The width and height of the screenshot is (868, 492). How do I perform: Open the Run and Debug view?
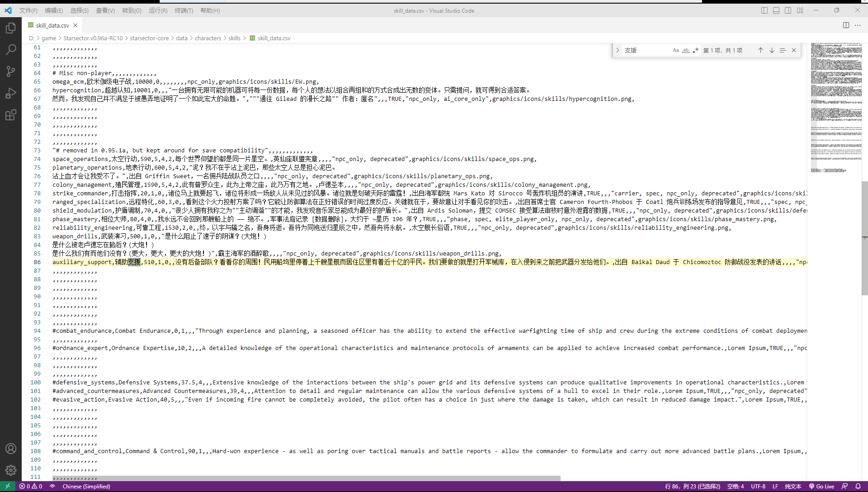point(11,93)
